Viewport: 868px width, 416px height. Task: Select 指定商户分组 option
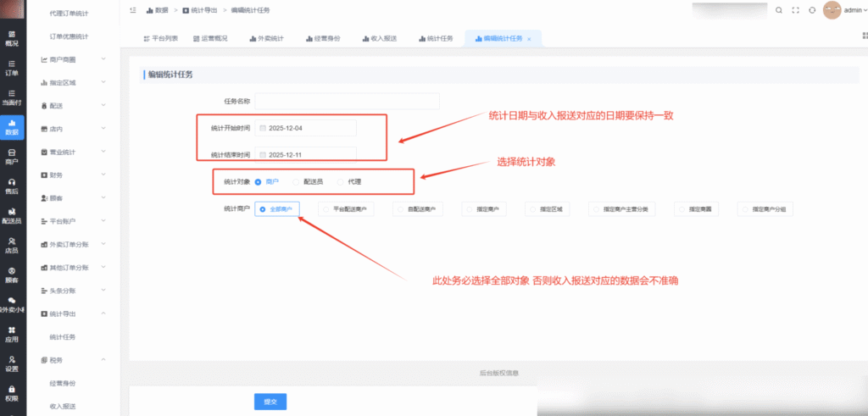(765, 209)
